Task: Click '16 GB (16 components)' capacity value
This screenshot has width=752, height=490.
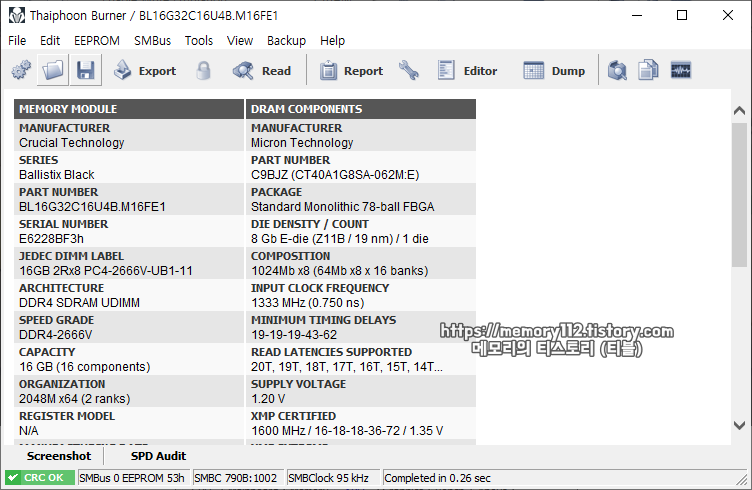Action: (x=84, y=367)
